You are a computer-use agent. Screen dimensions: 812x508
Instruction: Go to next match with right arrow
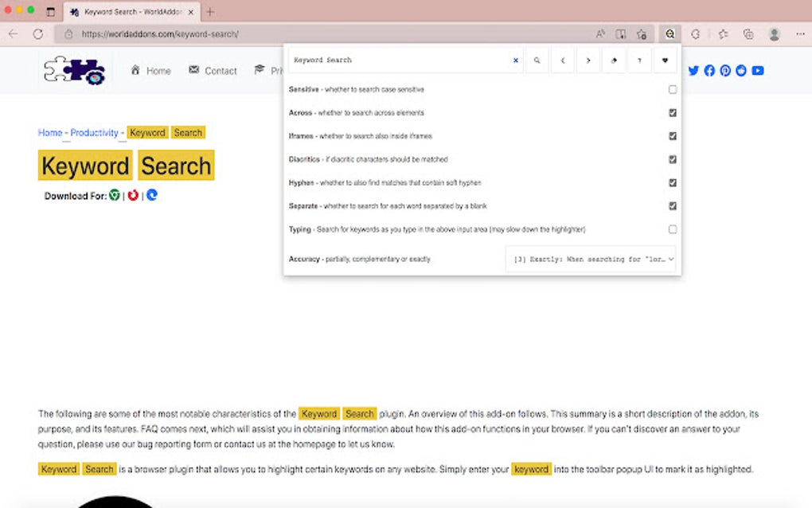(x=588, y=60)
